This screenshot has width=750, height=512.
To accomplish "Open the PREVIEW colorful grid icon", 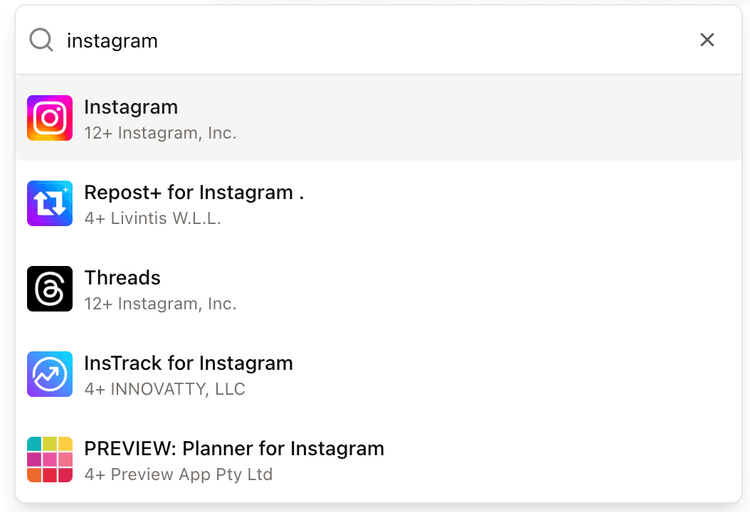I will tap(50, 459).
